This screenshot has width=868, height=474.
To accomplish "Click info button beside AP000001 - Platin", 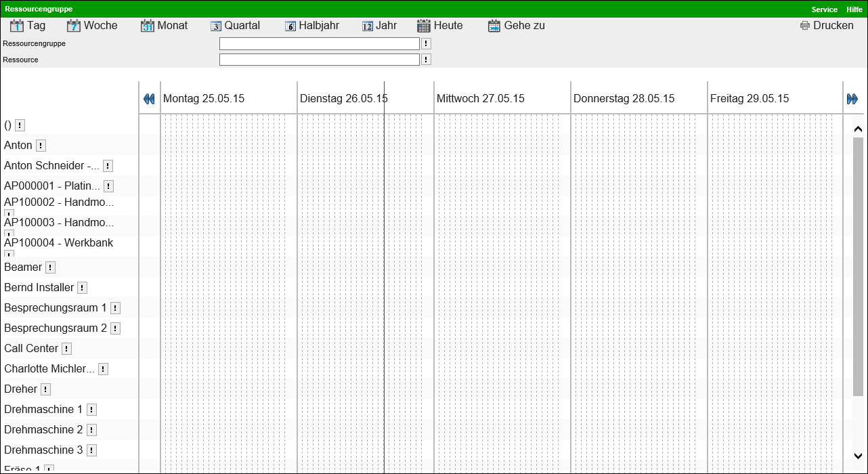I will click(x=108, y=186).
